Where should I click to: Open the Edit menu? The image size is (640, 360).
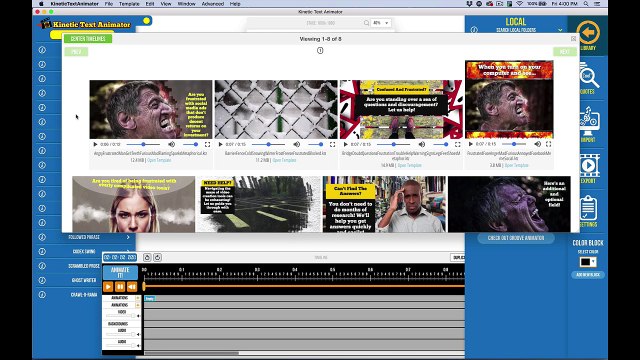150,4
